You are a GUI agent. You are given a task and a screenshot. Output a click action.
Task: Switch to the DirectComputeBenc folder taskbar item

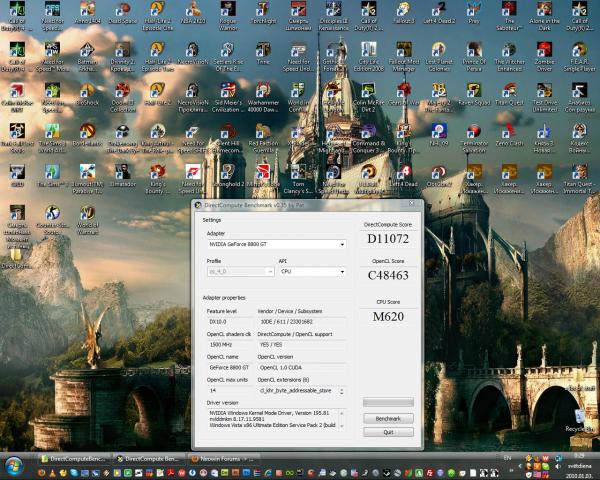click(75, 459)
